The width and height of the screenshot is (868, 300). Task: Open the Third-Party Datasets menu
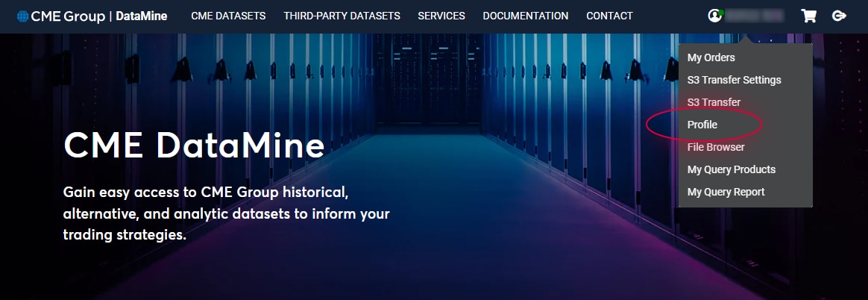click(342, 16)
